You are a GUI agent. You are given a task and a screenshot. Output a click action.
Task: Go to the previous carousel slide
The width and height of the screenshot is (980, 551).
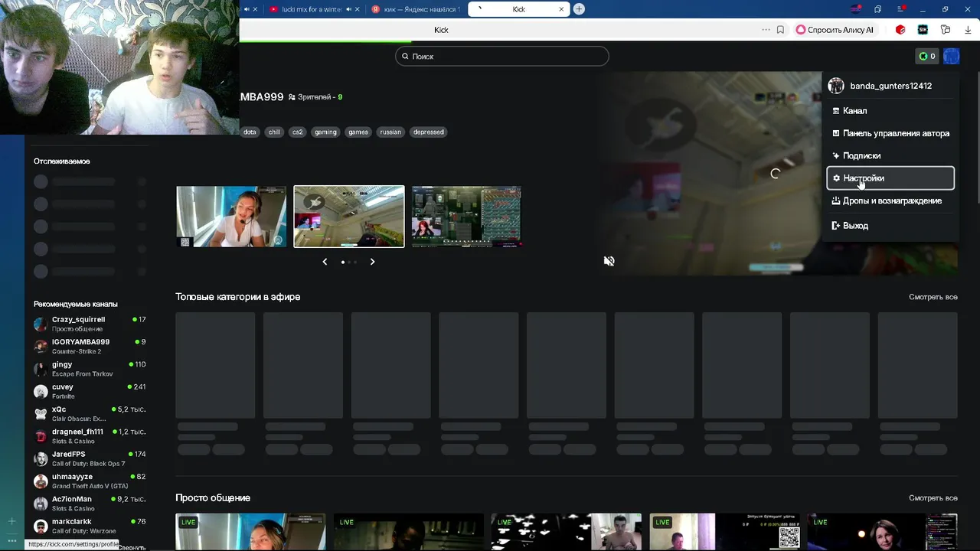coord(325,262)
